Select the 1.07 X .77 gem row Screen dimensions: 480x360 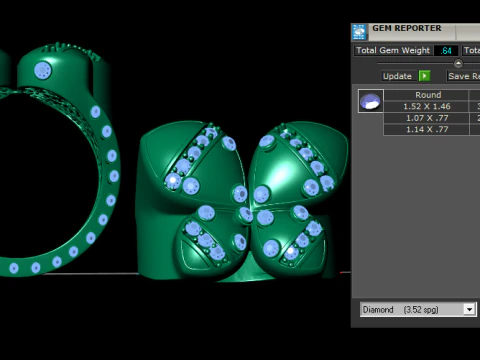click(x=427, y=118)
